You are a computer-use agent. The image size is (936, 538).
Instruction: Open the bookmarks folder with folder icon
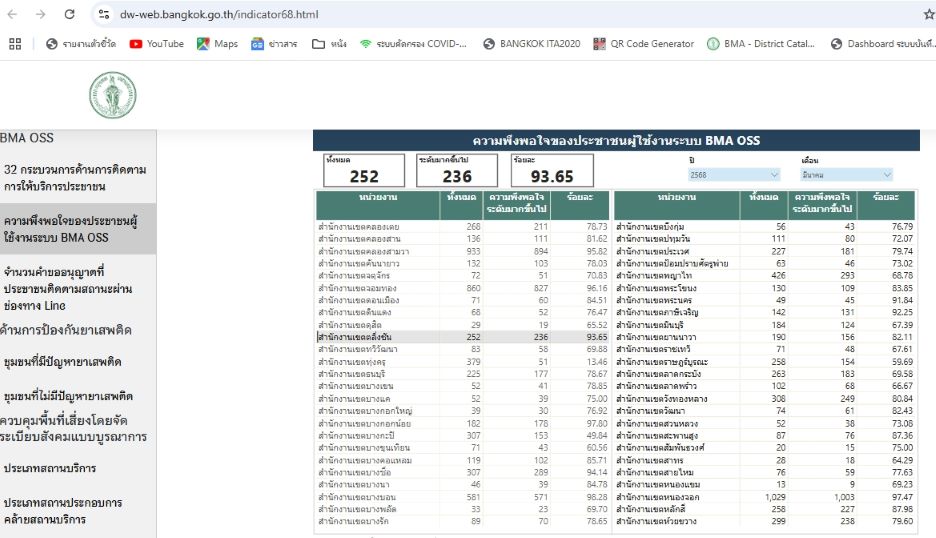point(329,44)
